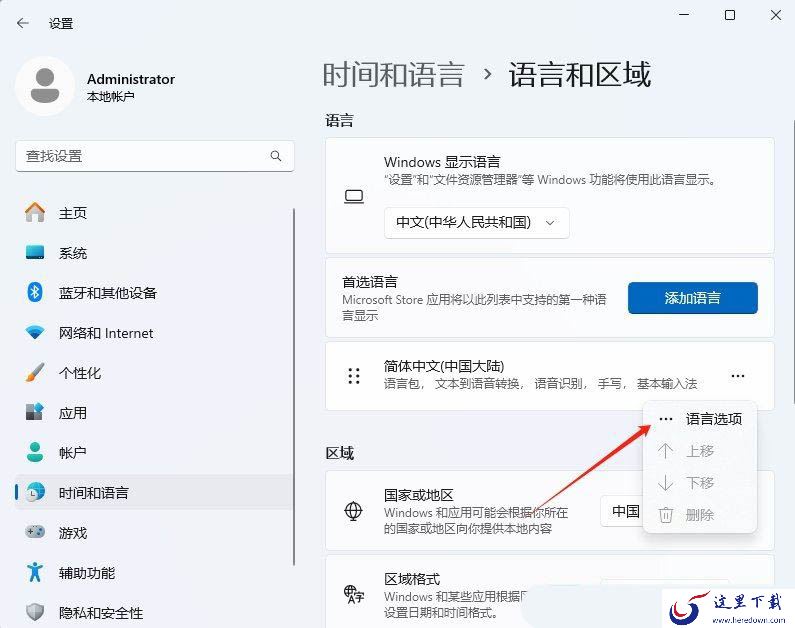Open the 中文(中华人民共和国) display language dropdown

pyautogui.click(x=477, y=223)
